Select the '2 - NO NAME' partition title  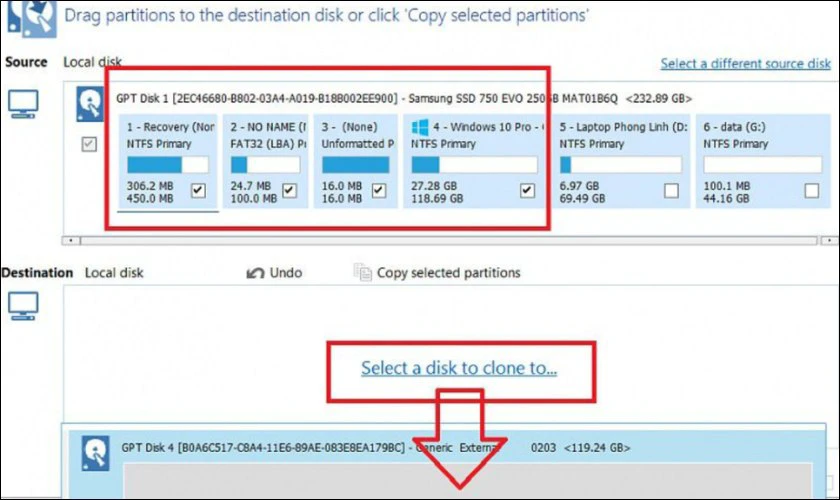(268, 127)
